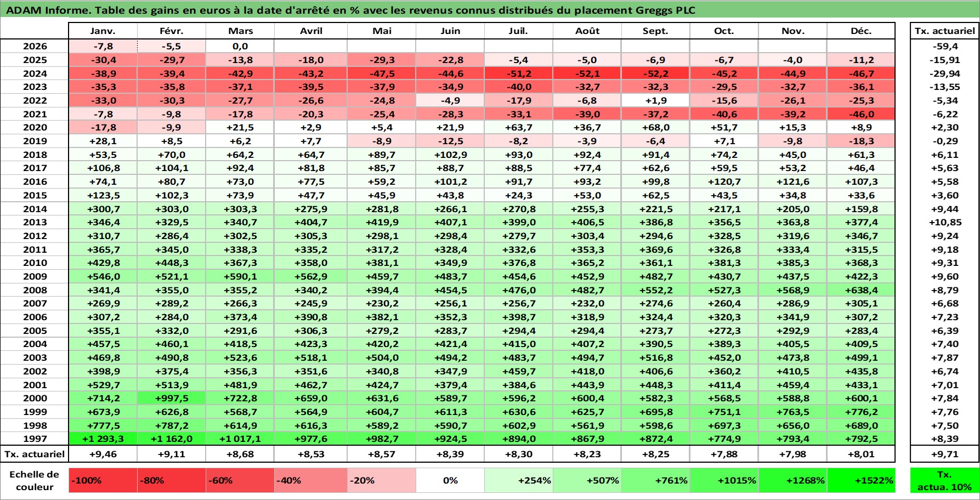
Task: Click the 'ADAM Informe' table title bar
Action: [x=490, y=9]
